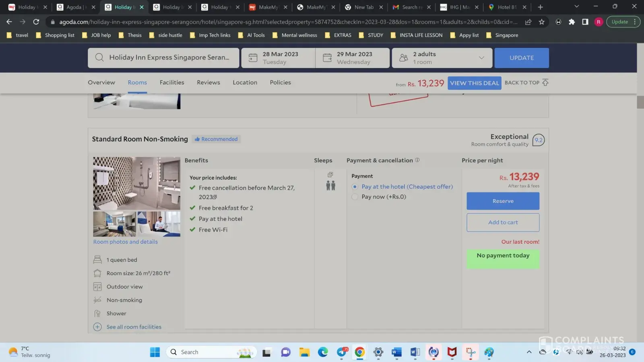
Task: Open Google Chrome from the taskbar
Action: click(359, 352)
